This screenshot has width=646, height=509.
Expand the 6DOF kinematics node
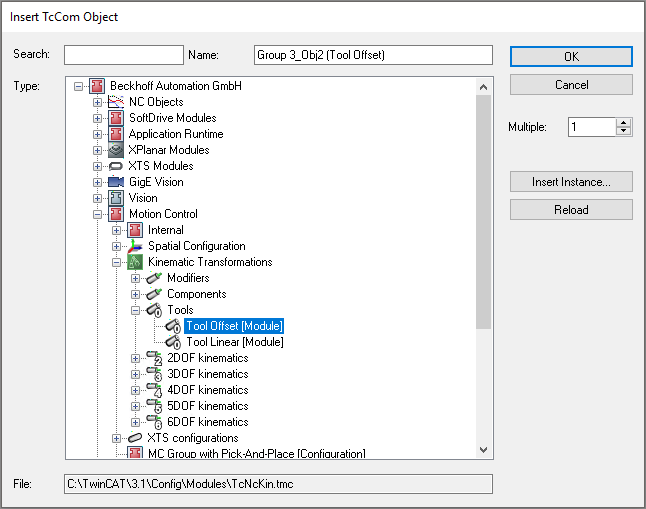pyautogui.click(x=135, y=422)
